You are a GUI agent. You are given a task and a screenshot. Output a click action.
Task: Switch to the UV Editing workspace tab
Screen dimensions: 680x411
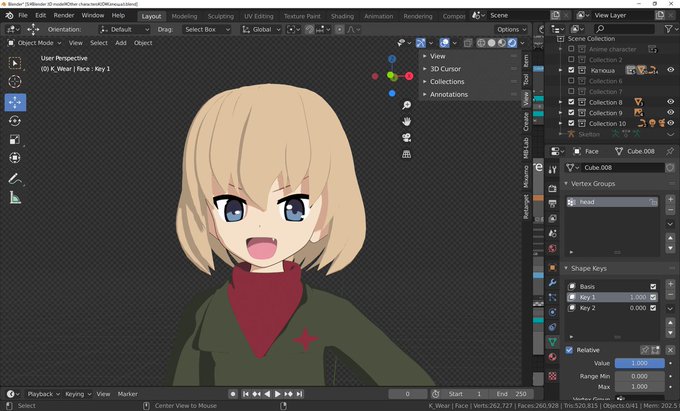pyautogui.click(x=258, y=16)
